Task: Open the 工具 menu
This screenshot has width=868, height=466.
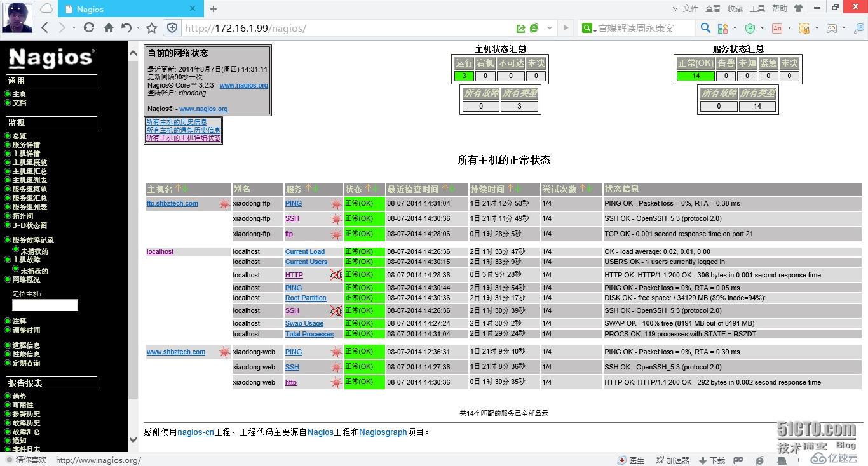Action: 757,9
